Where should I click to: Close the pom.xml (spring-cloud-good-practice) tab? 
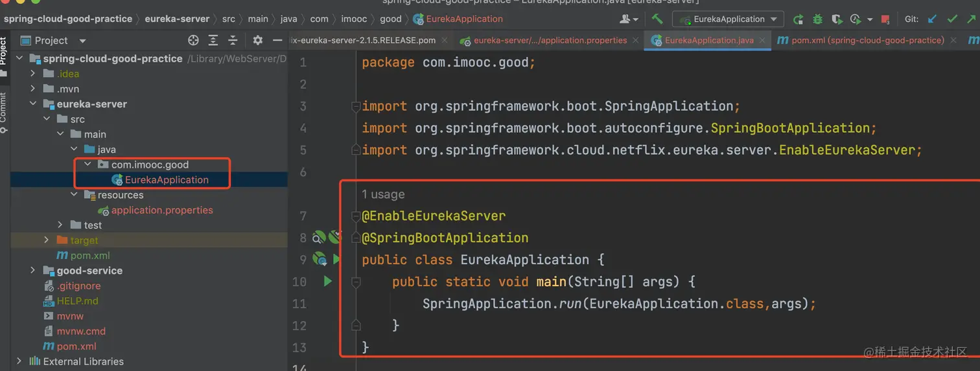coord(953,40)
